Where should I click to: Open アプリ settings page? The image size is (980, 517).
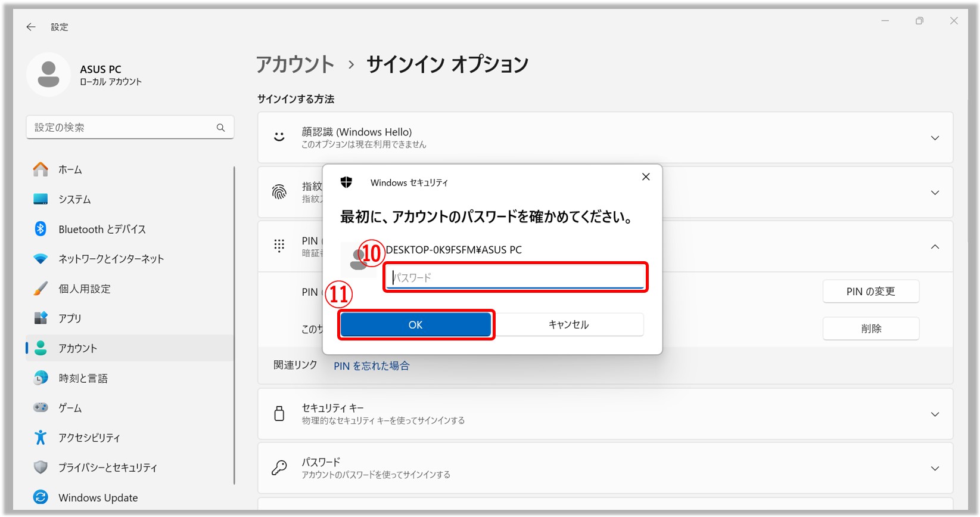(130, 318)
